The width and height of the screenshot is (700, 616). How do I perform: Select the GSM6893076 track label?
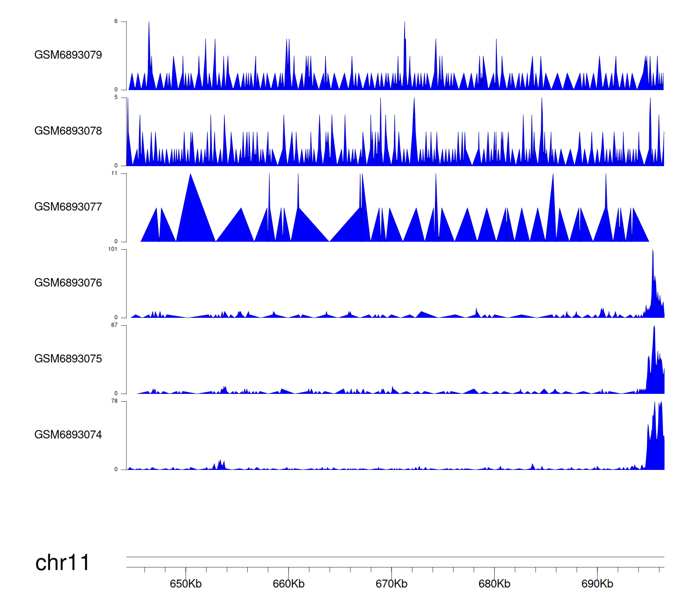click(x=68, y=283)
